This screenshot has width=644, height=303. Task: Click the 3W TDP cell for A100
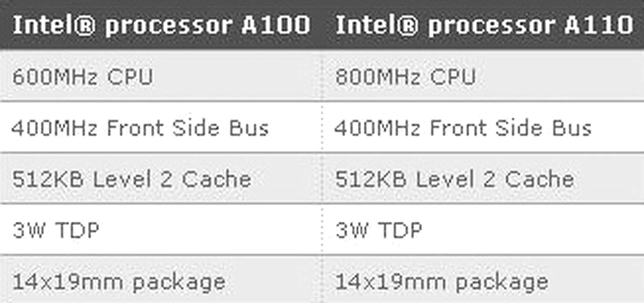pyautogui.click(x=161, y=229)
